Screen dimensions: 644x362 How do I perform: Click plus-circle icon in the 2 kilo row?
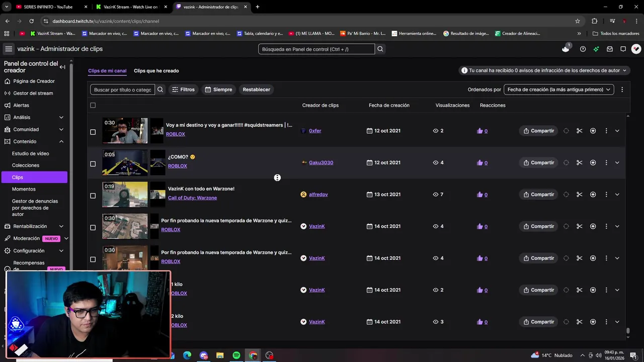[593, 322]
